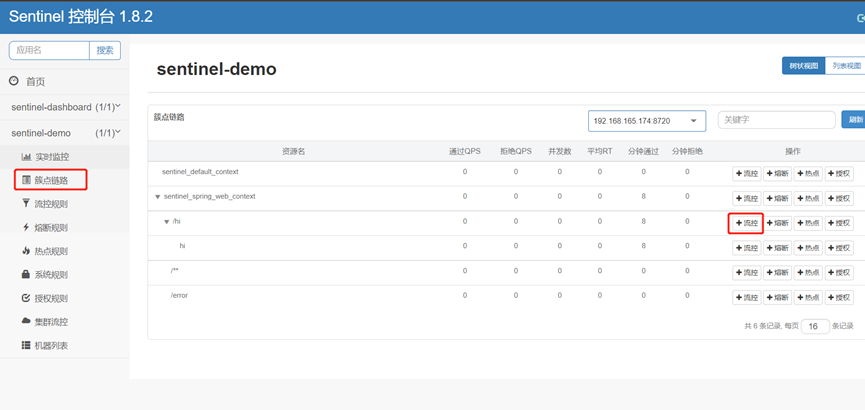
Task: Click the 首页 home clock icon
Action: tap(14, 82)
